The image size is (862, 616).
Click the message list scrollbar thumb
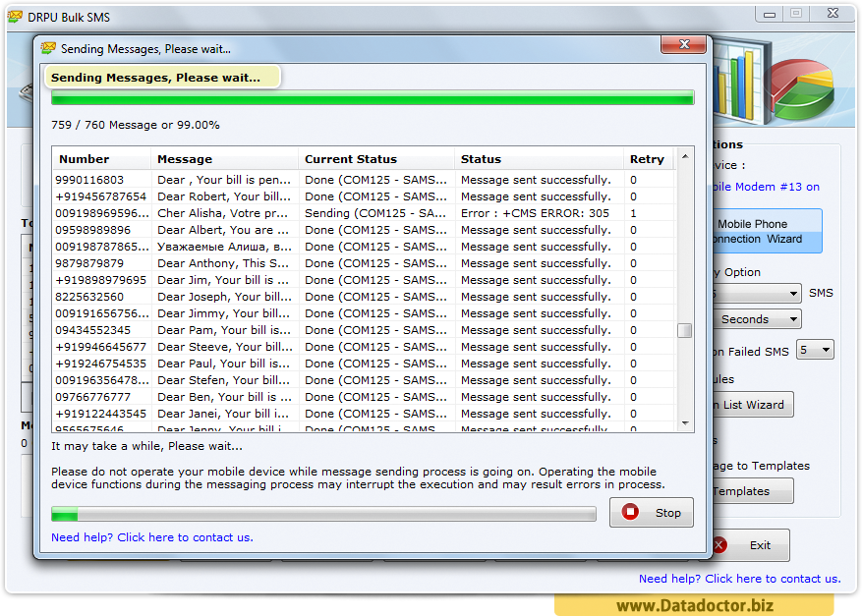point(685,330)
